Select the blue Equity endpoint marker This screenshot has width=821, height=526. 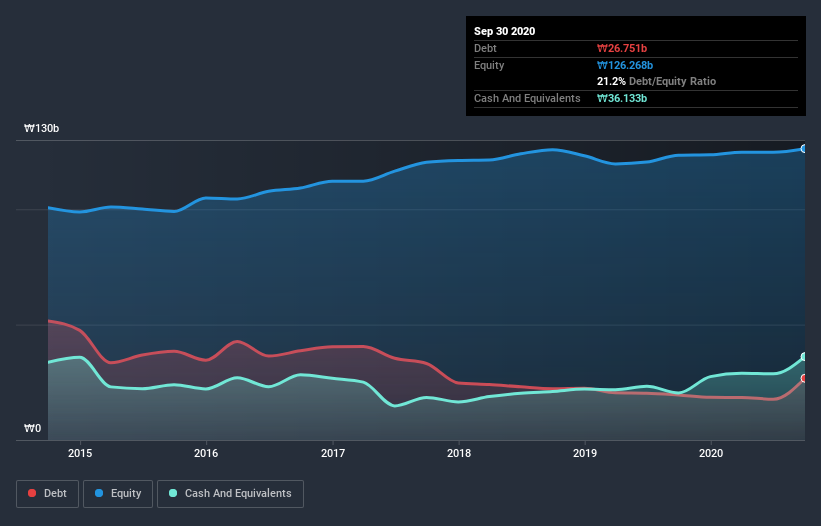click(804, 149)
